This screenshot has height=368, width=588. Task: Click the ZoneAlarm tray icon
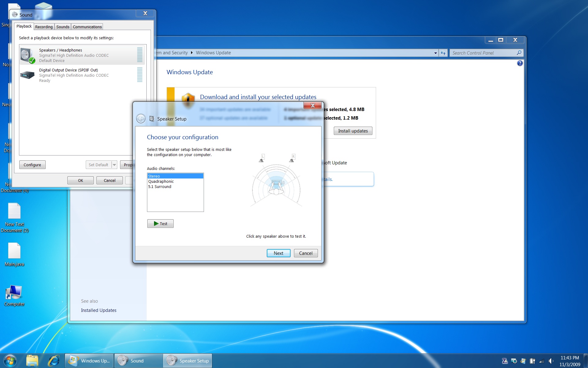click(x=505, y=361)
